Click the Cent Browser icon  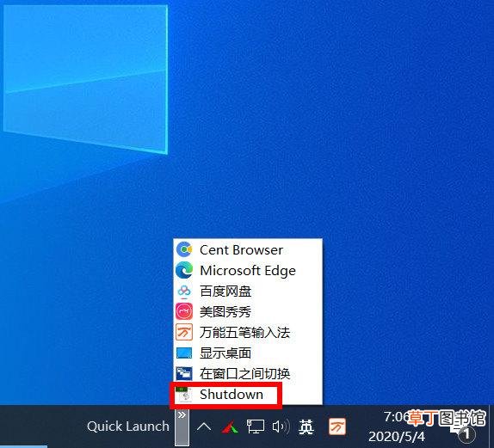point(184,249)
